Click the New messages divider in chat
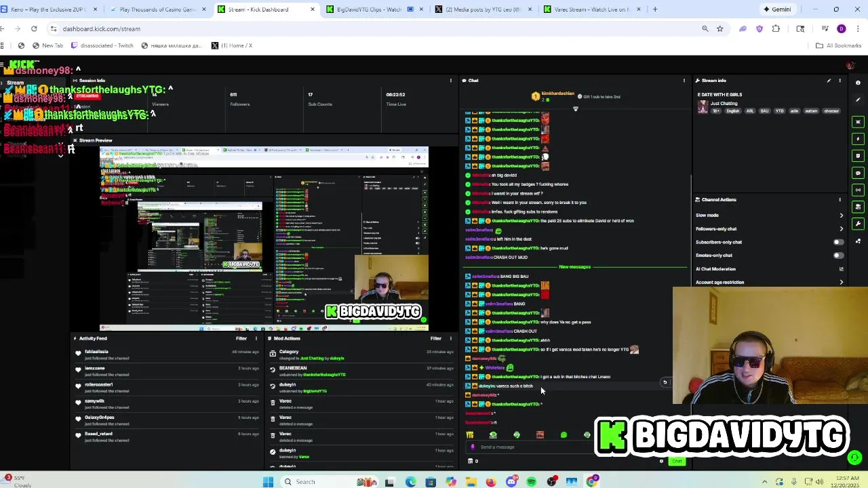 574,267
